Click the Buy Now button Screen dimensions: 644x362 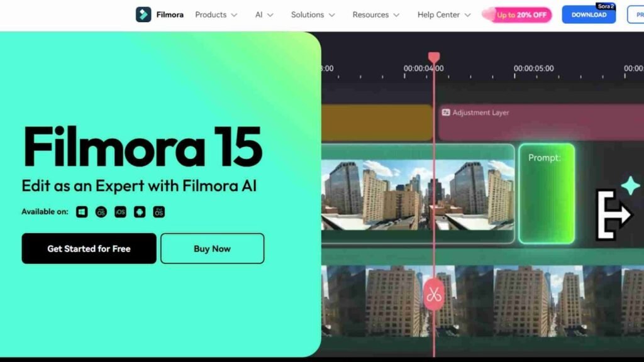pos(212,248)
